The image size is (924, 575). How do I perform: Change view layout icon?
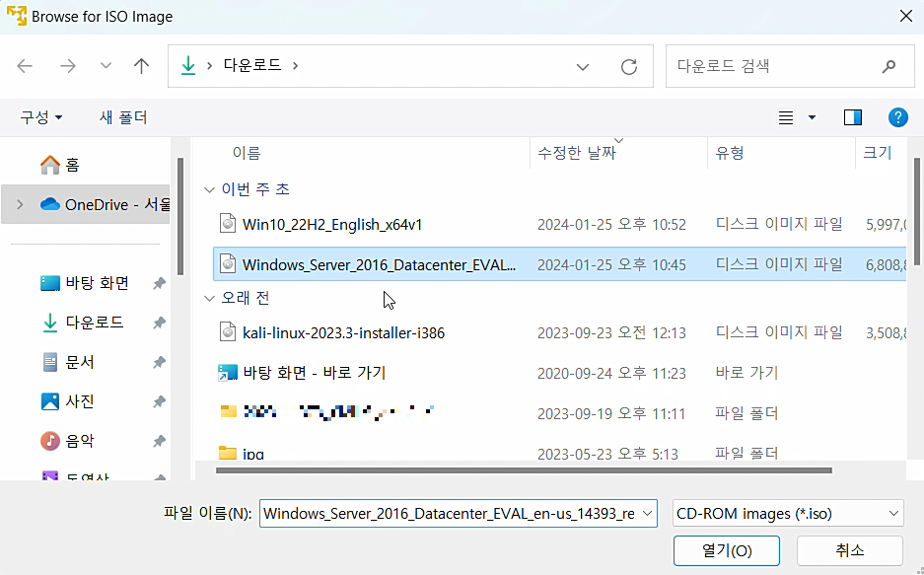(786, 117)
